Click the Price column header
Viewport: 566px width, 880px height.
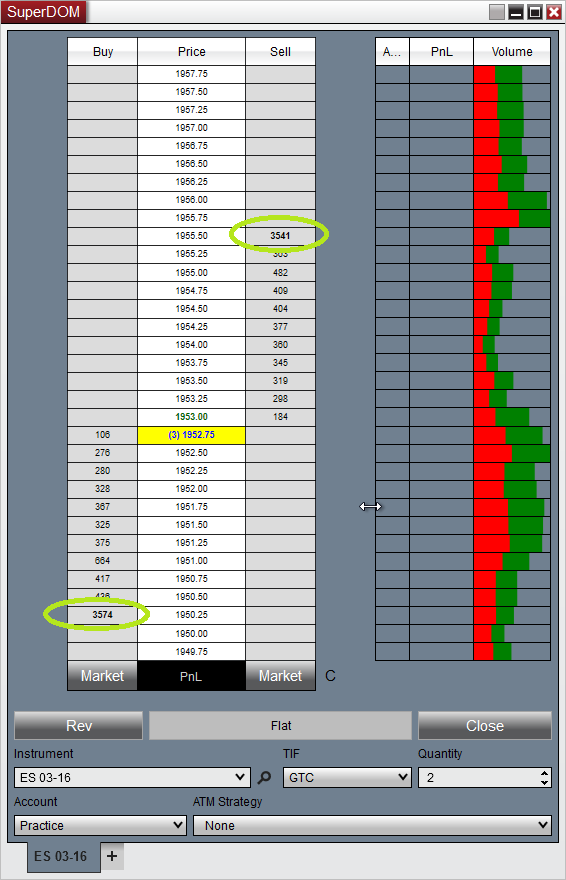[x=191, y=52]
